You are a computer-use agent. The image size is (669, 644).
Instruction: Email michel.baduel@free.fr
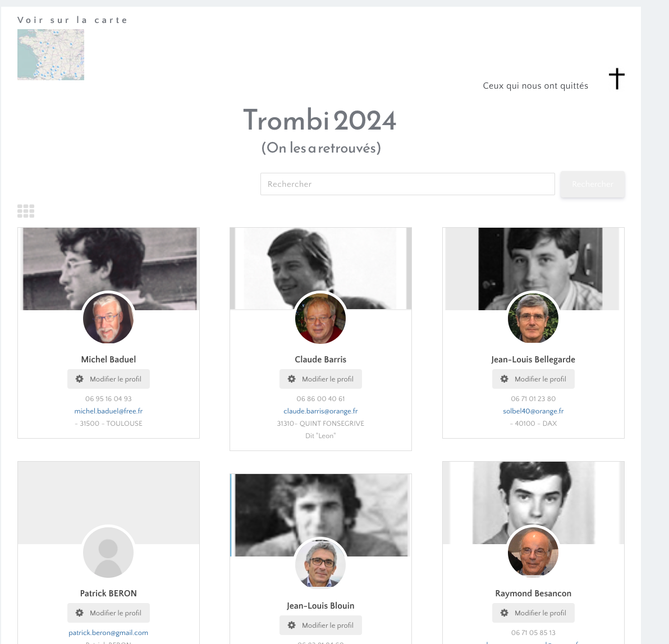(108, 411)
